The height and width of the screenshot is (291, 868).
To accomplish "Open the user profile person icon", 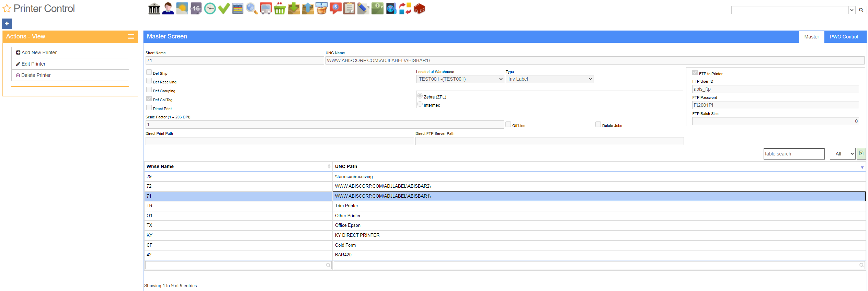I will point(168,9).
